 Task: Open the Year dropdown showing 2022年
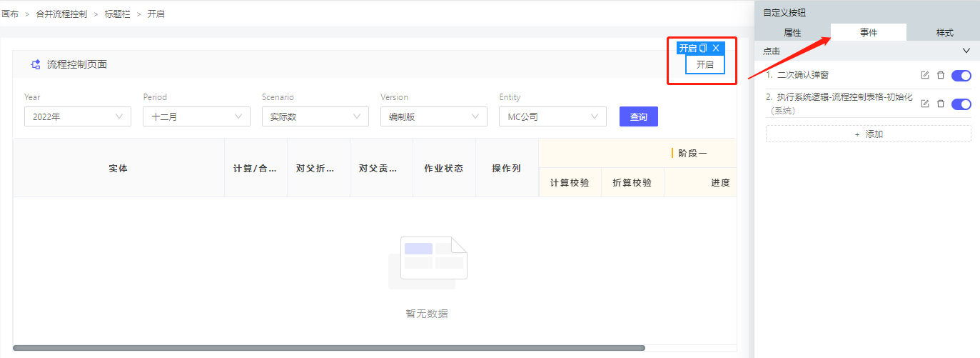click(78, 117)
